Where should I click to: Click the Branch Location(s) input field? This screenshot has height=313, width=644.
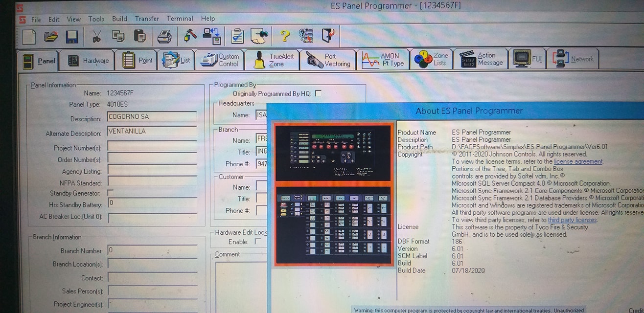[x=152, y=264]
